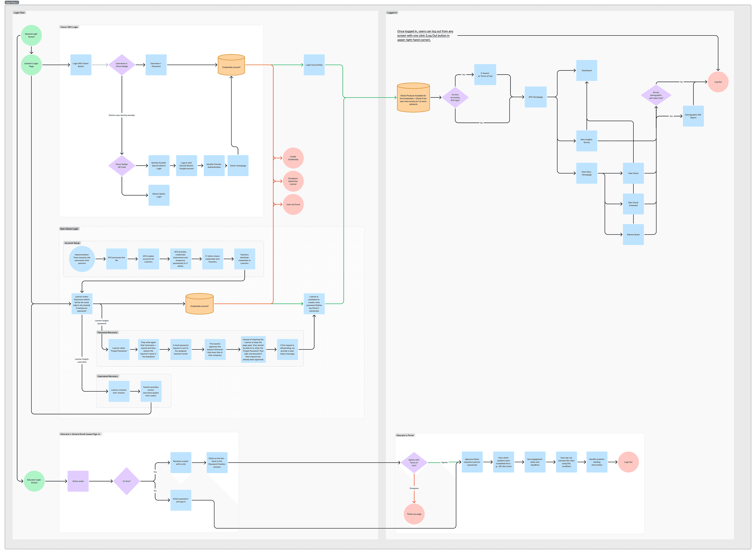Click the Username or Clever Badge diamond
The image size is (756, 554).
click(122, 65)
